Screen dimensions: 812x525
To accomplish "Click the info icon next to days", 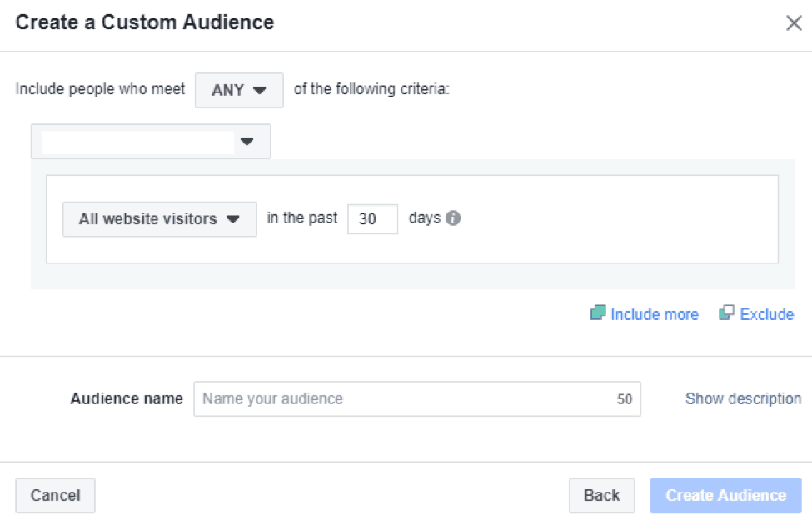I will point(453,218).
